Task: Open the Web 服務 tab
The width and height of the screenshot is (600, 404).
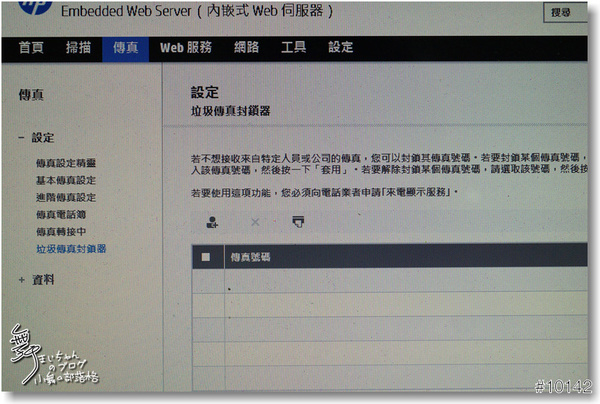Action: point(186,47)
